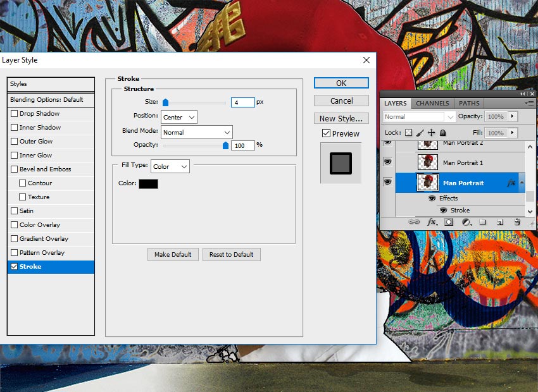The image size is (538, 392).
Task: Open layer styles with the fx icon
Action: click(432, 222)
